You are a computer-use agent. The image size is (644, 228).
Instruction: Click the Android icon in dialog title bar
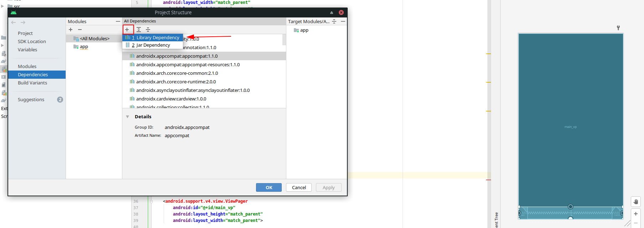[14, 12]
